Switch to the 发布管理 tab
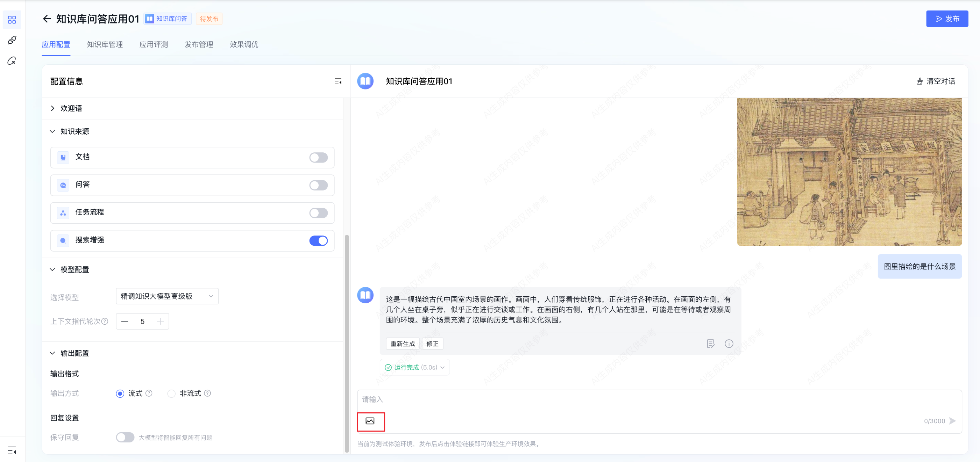The height and width of the screenshot is (462, 980). click(x=199, y=44)
